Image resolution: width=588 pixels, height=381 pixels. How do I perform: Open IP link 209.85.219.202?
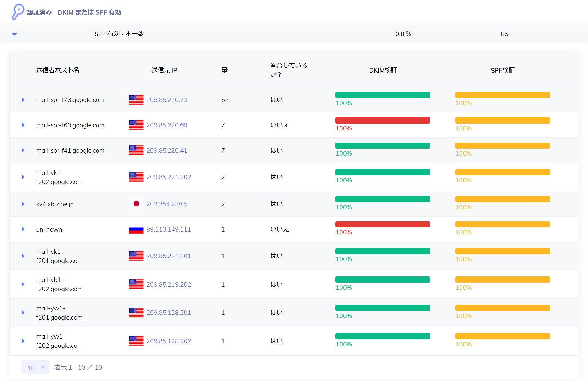169,284
